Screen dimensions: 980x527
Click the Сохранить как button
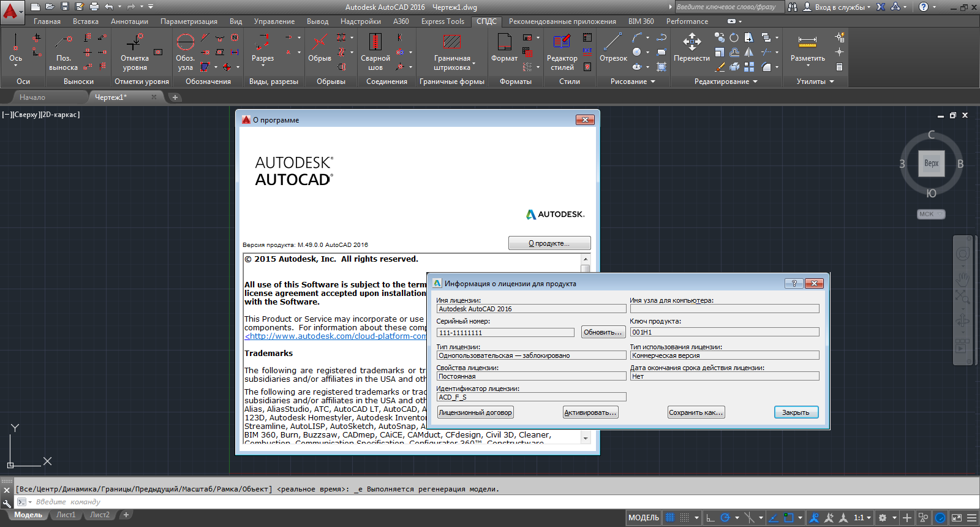[696, 412]
